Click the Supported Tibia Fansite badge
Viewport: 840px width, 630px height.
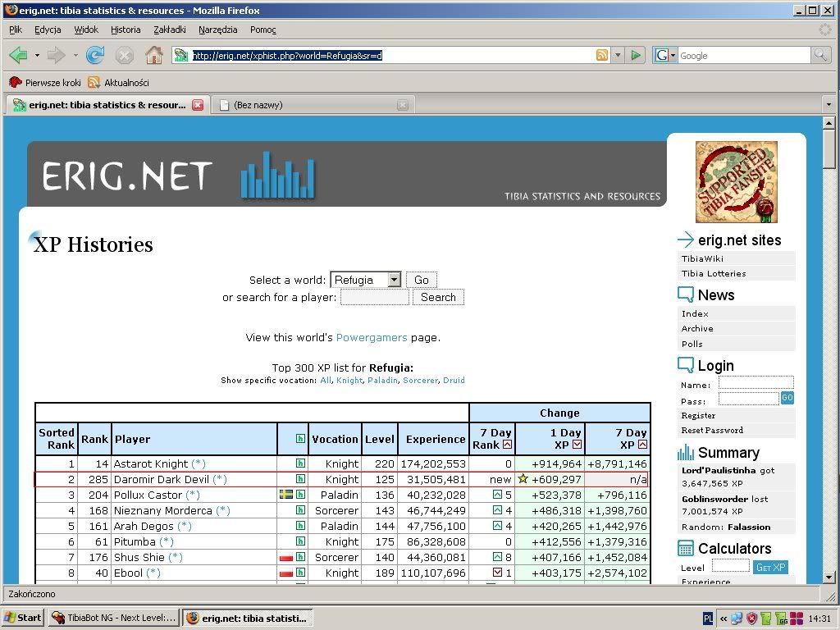(736, 182)
